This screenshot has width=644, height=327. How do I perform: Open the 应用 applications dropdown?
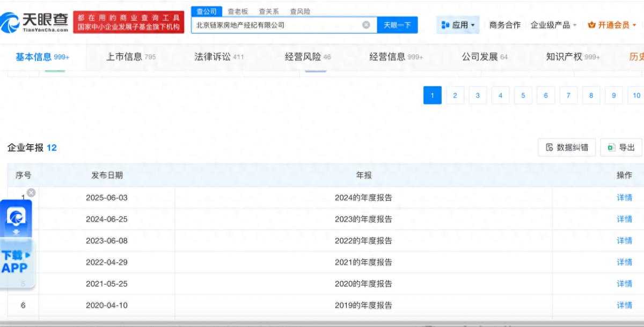(x=458, y=25)
